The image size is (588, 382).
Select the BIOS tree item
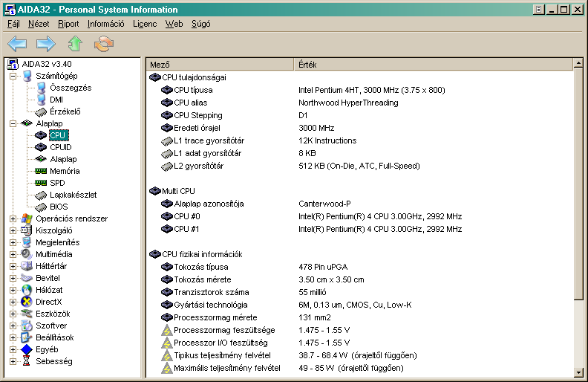tap(59, 207)
